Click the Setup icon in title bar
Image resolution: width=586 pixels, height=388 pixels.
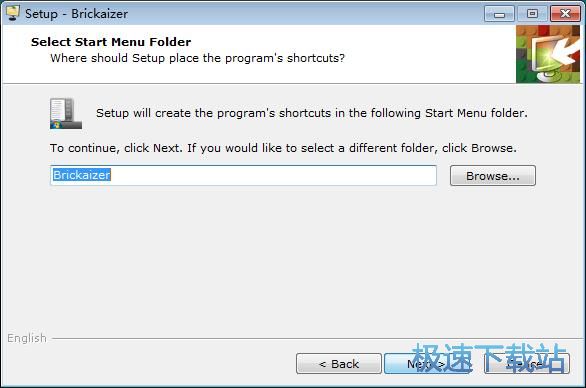[13, 13]
